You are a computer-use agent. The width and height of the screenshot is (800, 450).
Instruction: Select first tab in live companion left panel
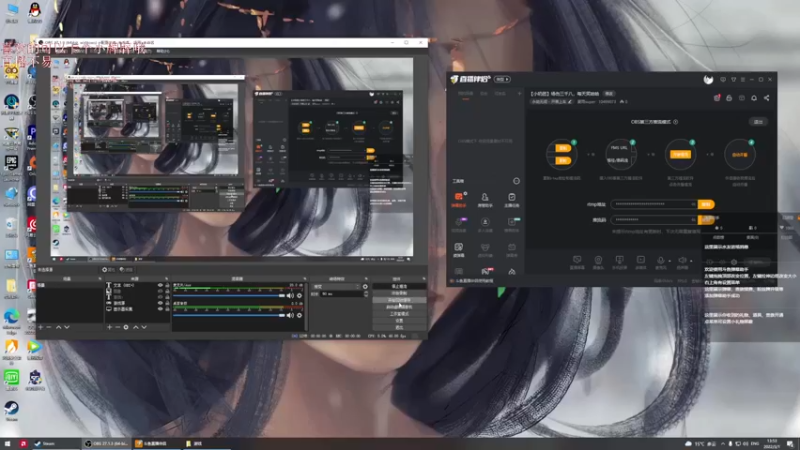tap(465, 94)
